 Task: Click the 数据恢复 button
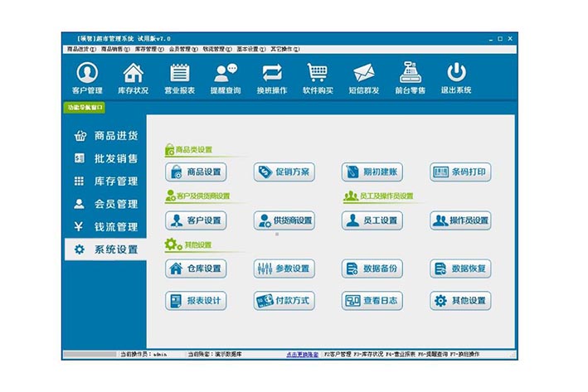click(460, 269)
